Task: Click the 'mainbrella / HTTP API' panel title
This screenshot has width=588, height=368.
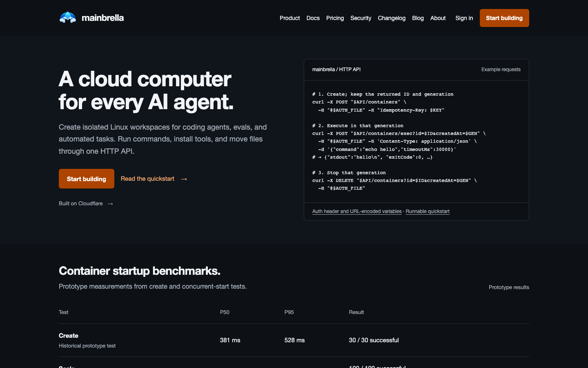Action: pos(336,70)
